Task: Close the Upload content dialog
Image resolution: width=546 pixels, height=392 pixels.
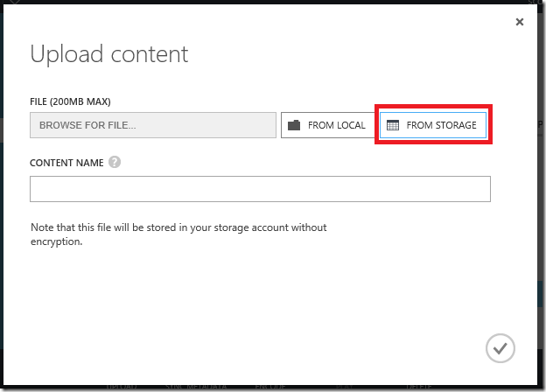Action: click(x=519, y=22)
